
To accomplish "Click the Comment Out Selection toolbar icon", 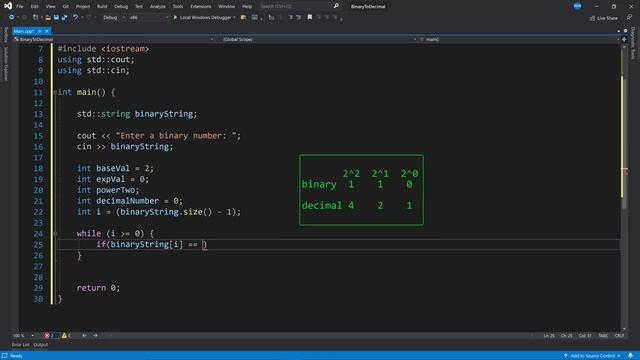I will [291, 18].
